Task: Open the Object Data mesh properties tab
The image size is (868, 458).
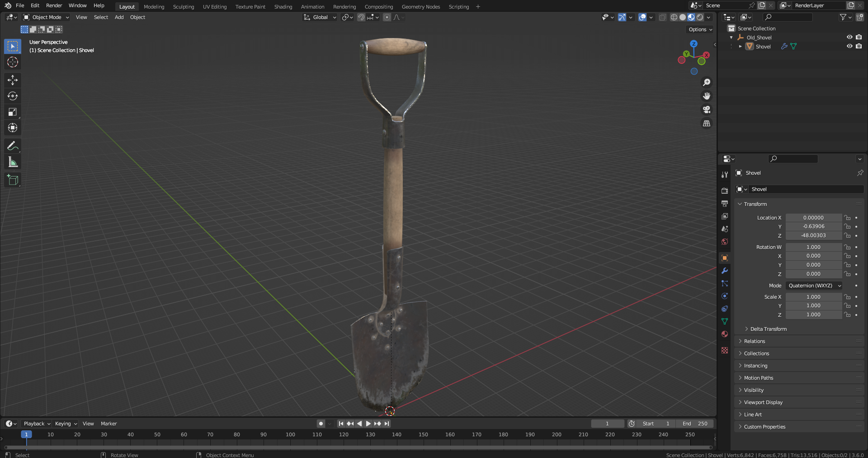Action: 725,321
